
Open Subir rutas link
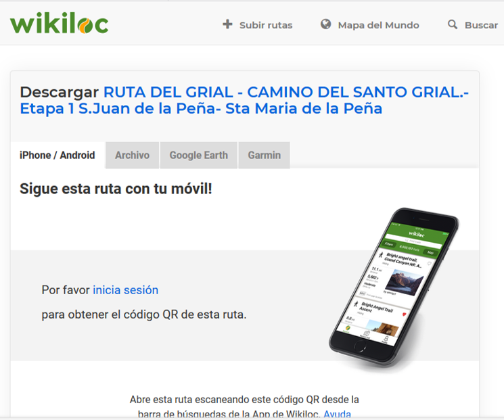266,25
